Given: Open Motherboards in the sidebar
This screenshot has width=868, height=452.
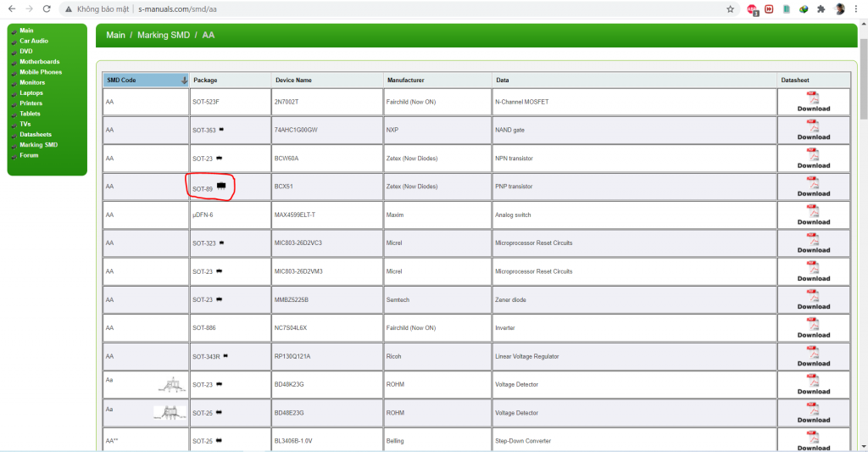Looking at the screenshot, I should click(x=39, y=62).
